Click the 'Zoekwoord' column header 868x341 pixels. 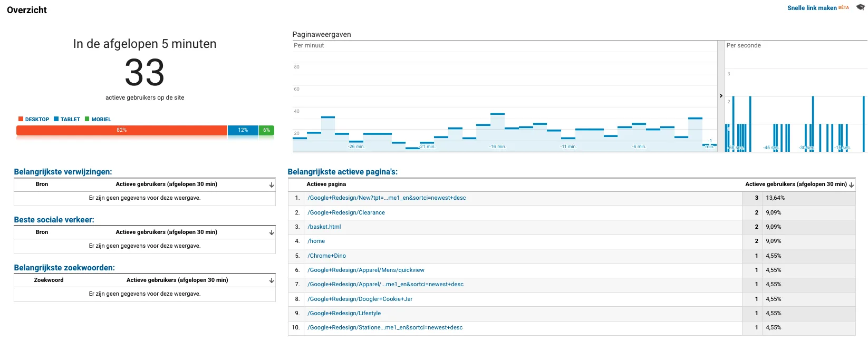tap(49, 280)
